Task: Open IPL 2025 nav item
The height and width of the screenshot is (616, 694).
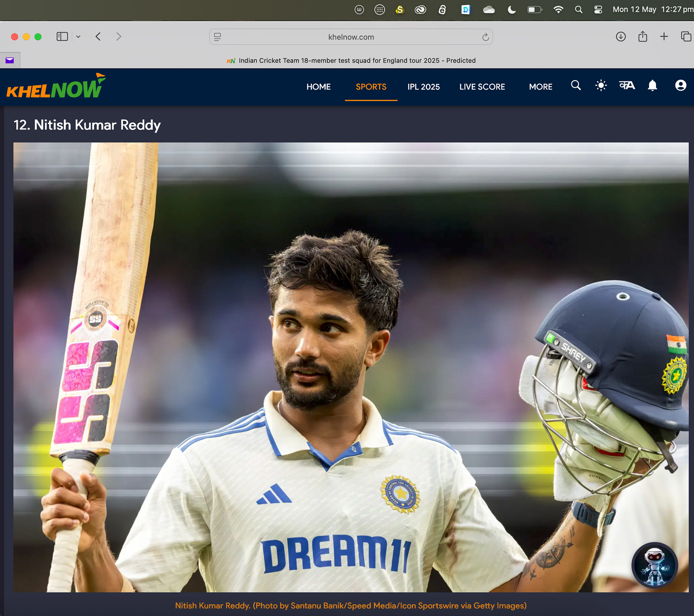Action: 423,87
